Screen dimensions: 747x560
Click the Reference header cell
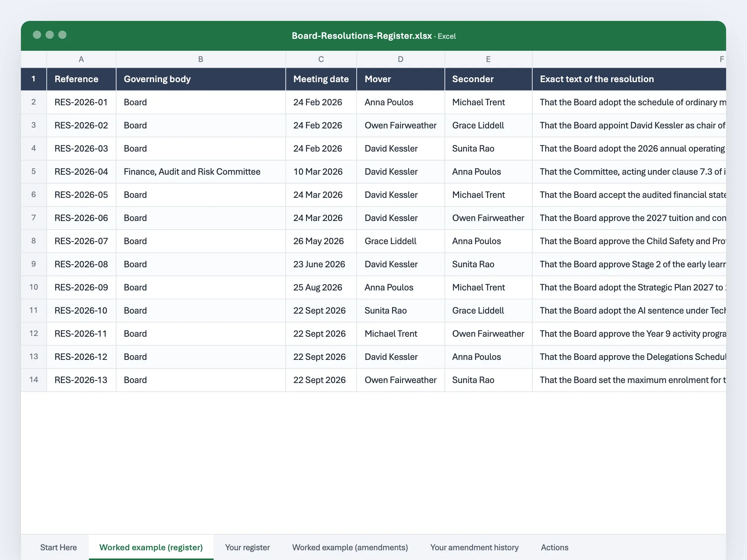(81, 79)
